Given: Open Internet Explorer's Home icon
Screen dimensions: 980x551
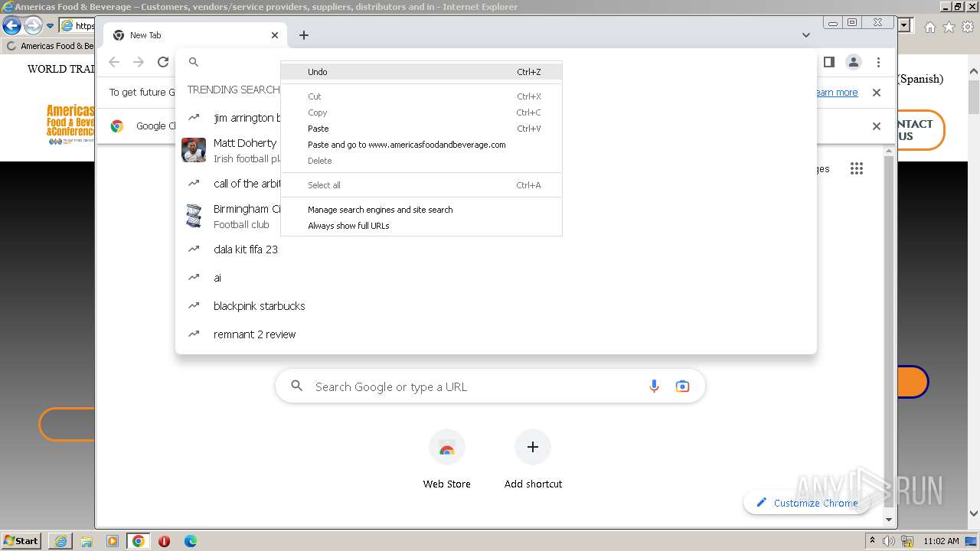Looking at the screenshot, I should [x=929, y=27].
